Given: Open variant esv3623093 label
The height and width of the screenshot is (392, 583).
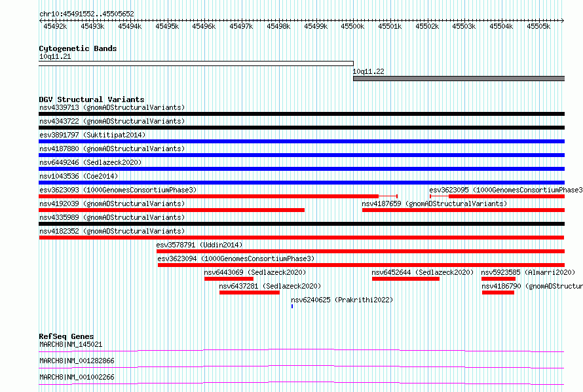Looking at the screenshot, I should pos(118,190).
